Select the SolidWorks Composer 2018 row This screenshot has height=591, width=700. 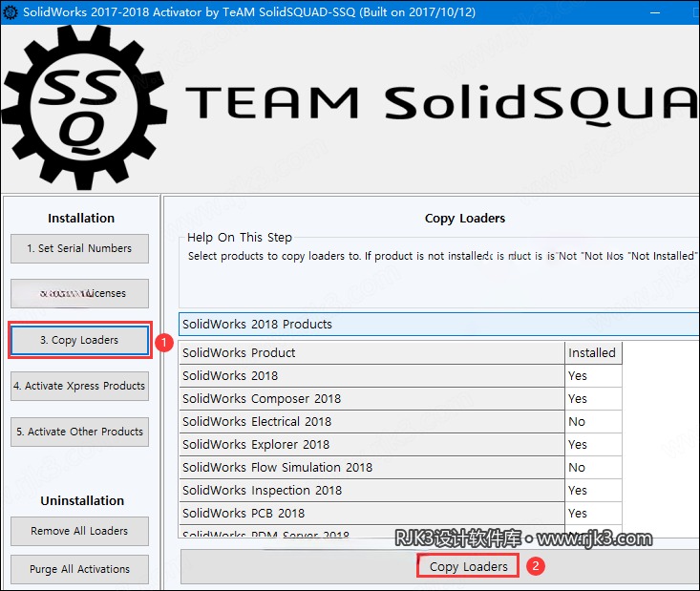[x=371, y=398]
